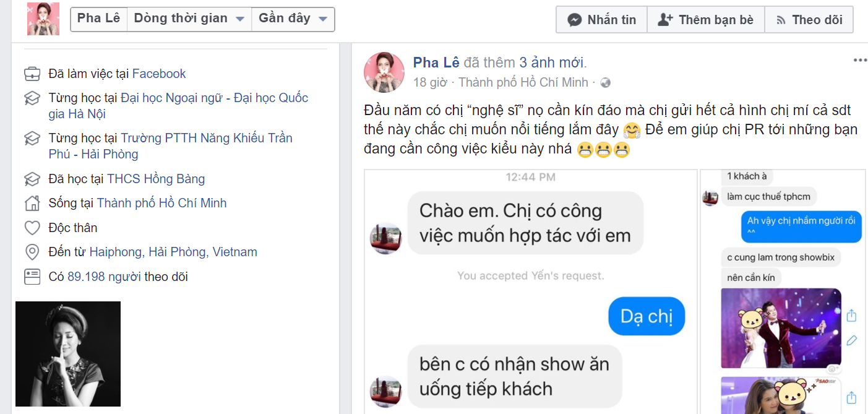Viewport: 868px width, 414px height.
Task: Click the location pin icon beside "Đến từ"
Action: 32,252
